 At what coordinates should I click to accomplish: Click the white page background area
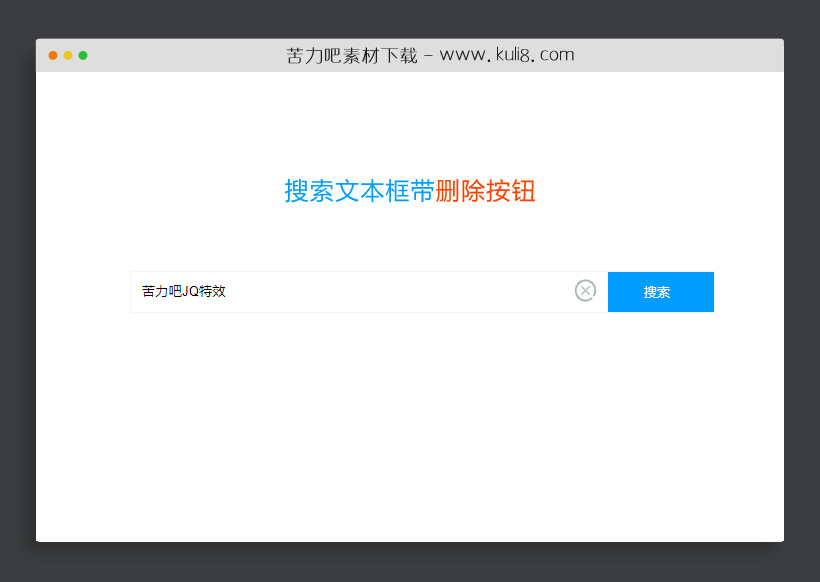(x=400, y=430)
